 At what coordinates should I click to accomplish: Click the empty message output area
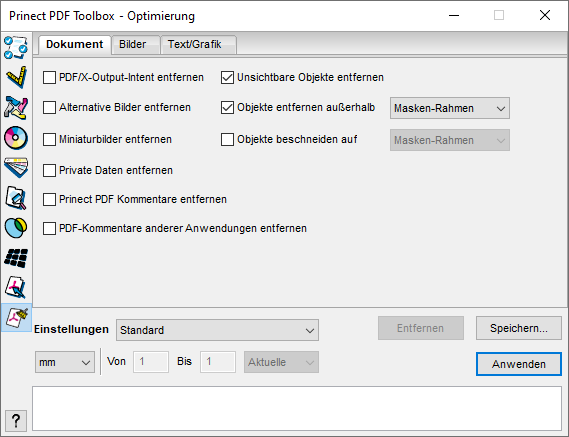(x=297, y=409)
